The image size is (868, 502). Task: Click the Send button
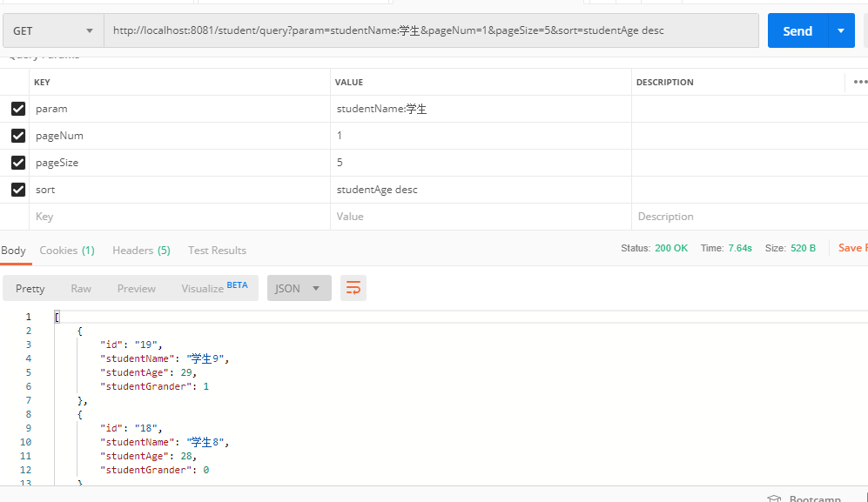point(797,30)
